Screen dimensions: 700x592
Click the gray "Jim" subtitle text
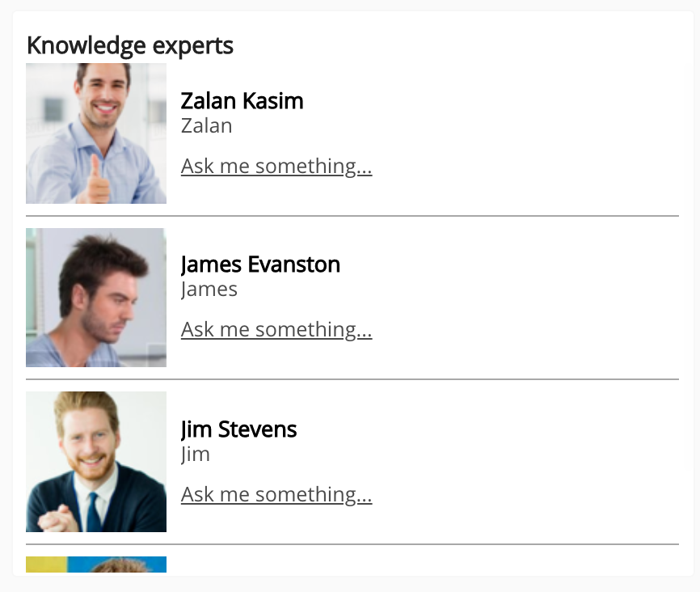pyautogui.click(x=196, y=454)
